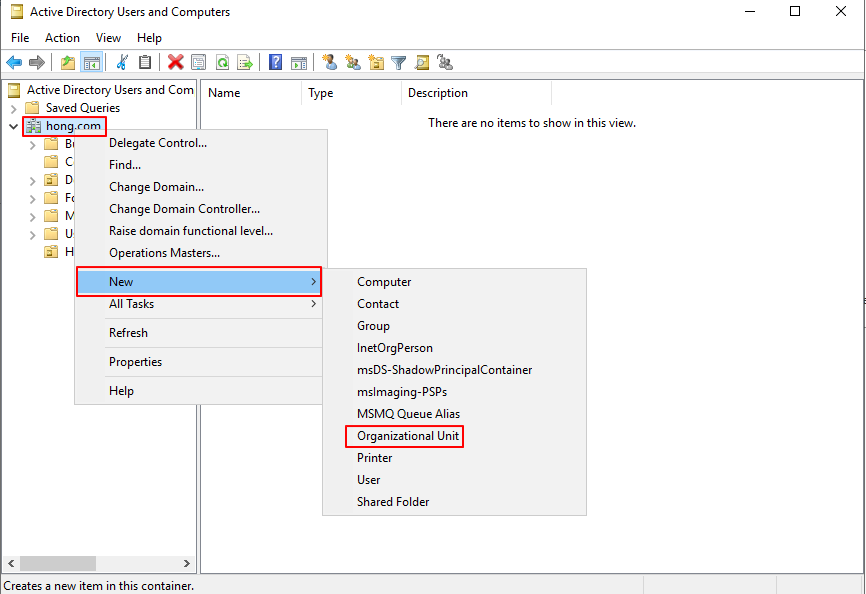866x594 pixels.
Task: Open the Help menu in menu bar
Action: tap(149, 38)
